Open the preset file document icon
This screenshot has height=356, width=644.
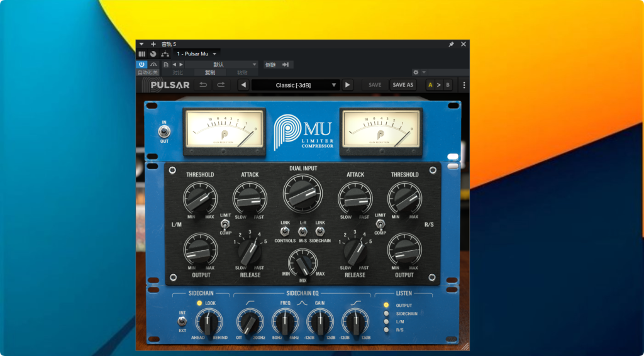166,64
